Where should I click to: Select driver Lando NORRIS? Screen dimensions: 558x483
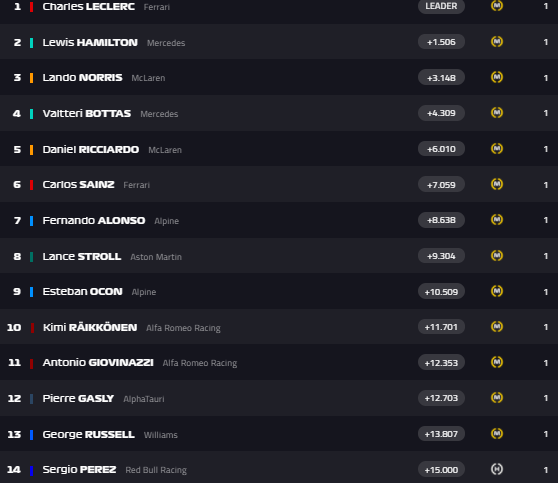(x=82, y=78)
